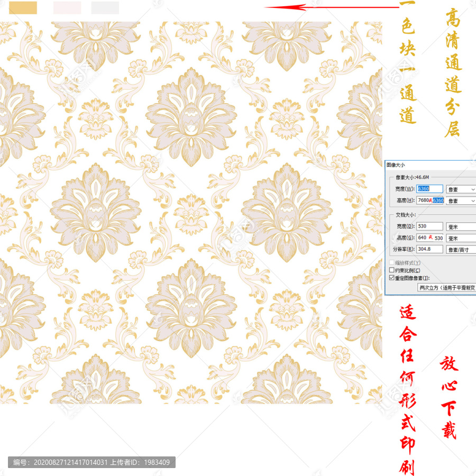Click the 像素大小:46.6M label

click(x=412, y=177)
